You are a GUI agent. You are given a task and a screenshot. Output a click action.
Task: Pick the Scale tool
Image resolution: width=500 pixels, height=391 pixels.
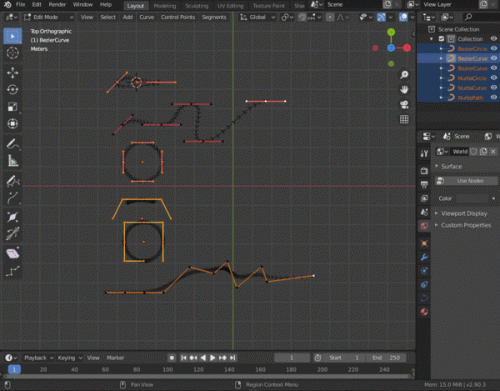[13, 107]
